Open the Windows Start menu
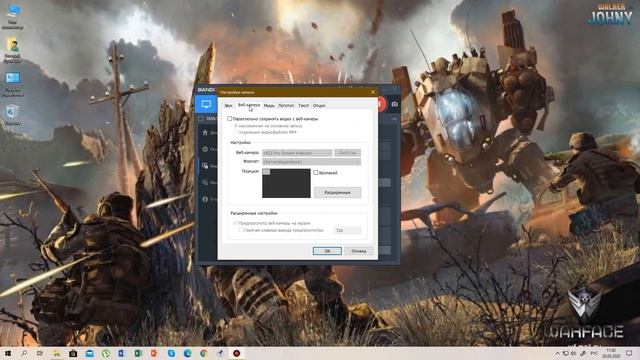Viewport: 640px width, 360px height. (x=7, y=353)
